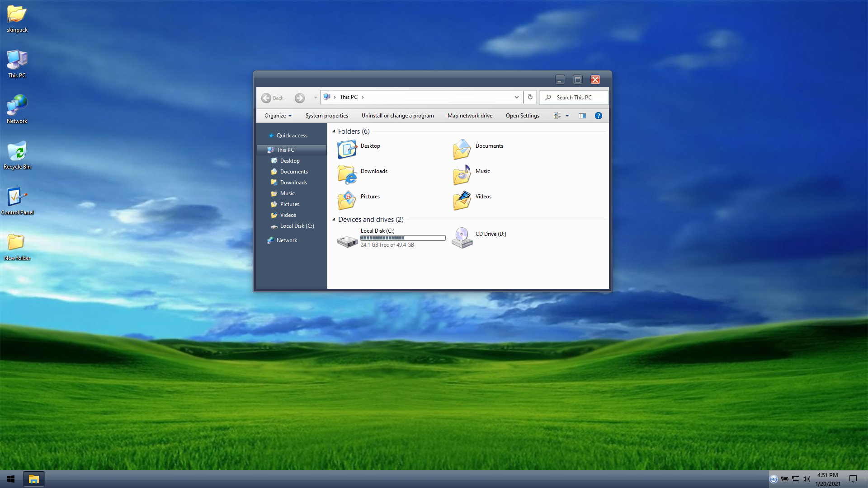Expand the view options dropdown arrow
868x488 pixels.
click(x=567, y=116)
